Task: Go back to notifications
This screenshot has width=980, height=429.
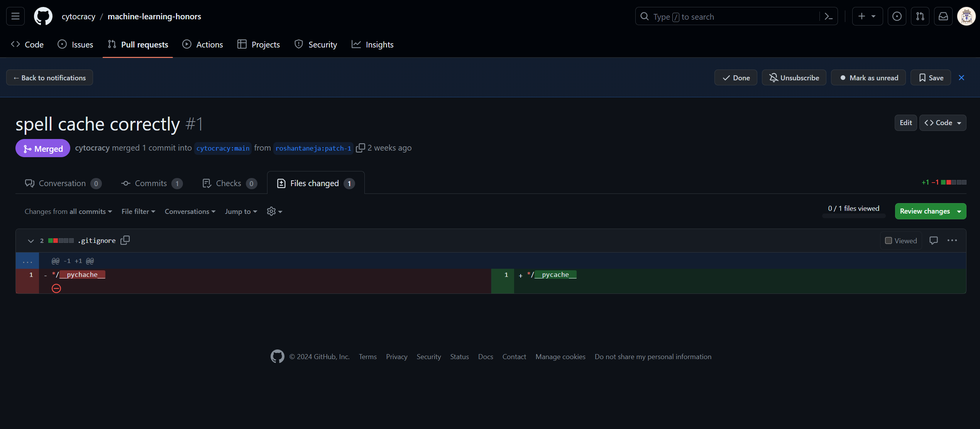Action: pyautogui.click(x=49, y=78)
